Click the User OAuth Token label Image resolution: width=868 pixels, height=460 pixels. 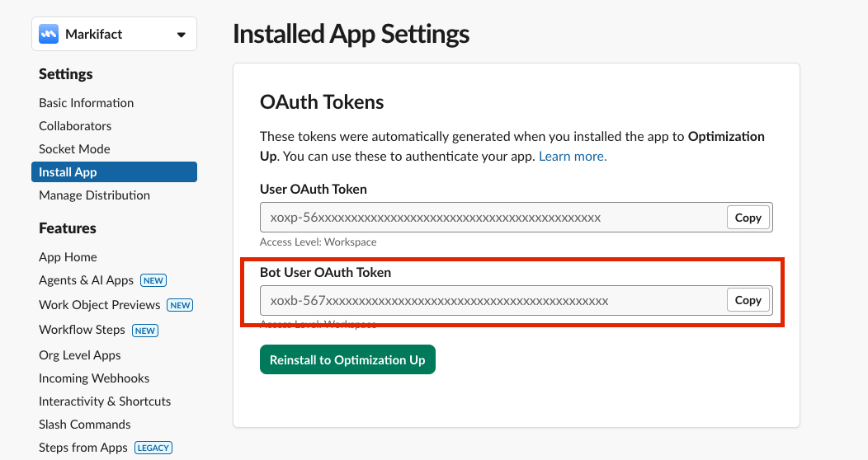click(x=314, y=189)
